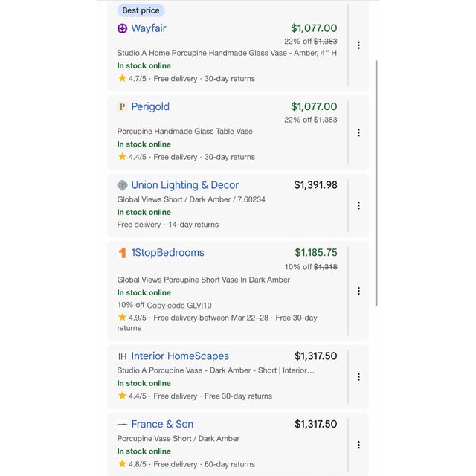Click the France & Son logo icon
Viewport: 476px width, 476px height.
point(123,425)
